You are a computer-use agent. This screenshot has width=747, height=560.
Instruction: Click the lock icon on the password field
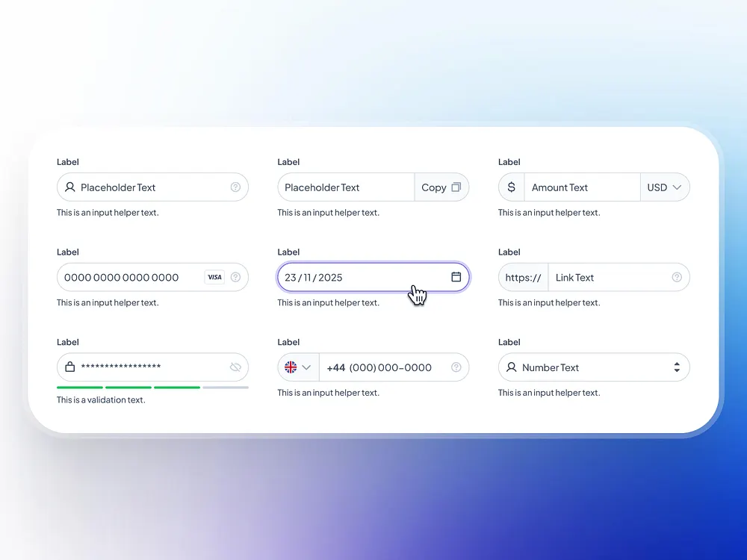pyautogui.click(x=68, y=367)
